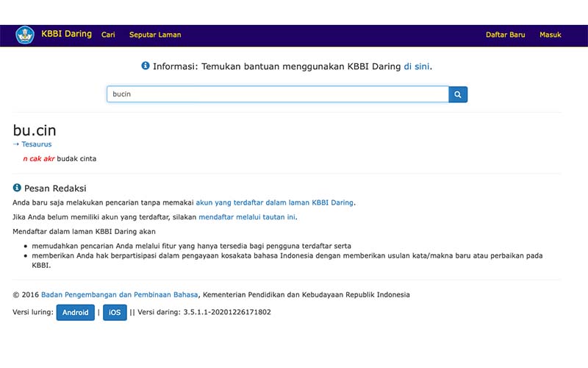588x368 pixels.
Task: Click the 'akr' abbreviation label
Action: (49, 159)
